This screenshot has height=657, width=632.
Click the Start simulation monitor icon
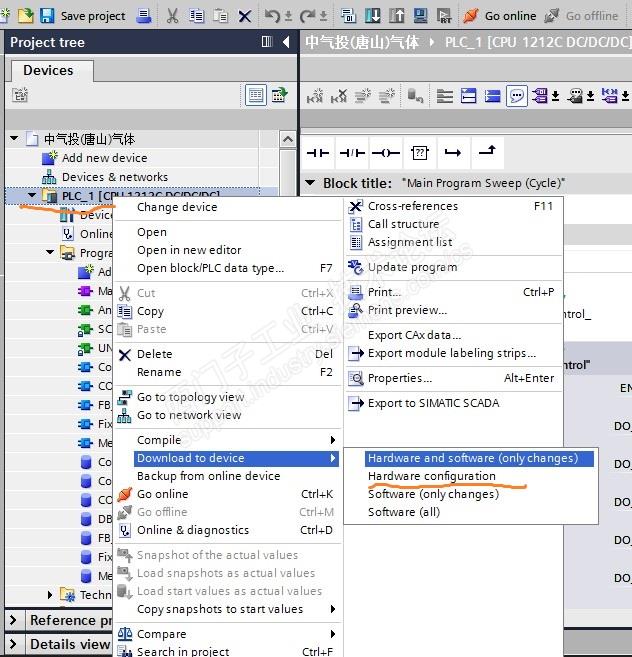(x=420, y=16)
